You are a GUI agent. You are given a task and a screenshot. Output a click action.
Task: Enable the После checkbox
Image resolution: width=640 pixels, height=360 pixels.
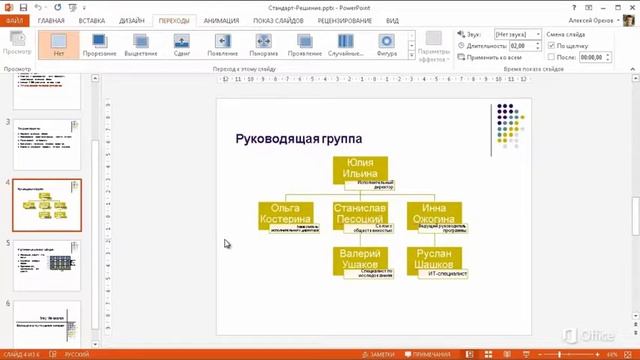tap(551, 57)
